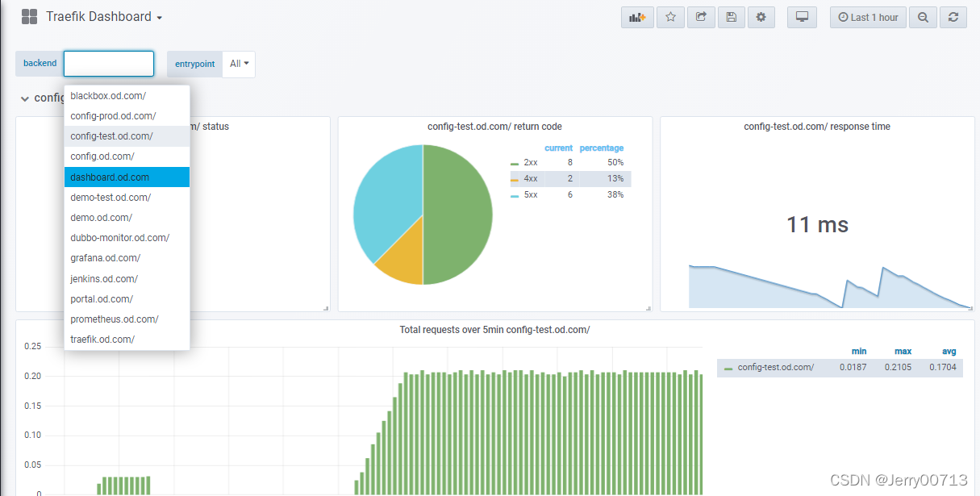Click the green 2xx pie slice
Screen dimensions: 980x496
click(460, 214)
